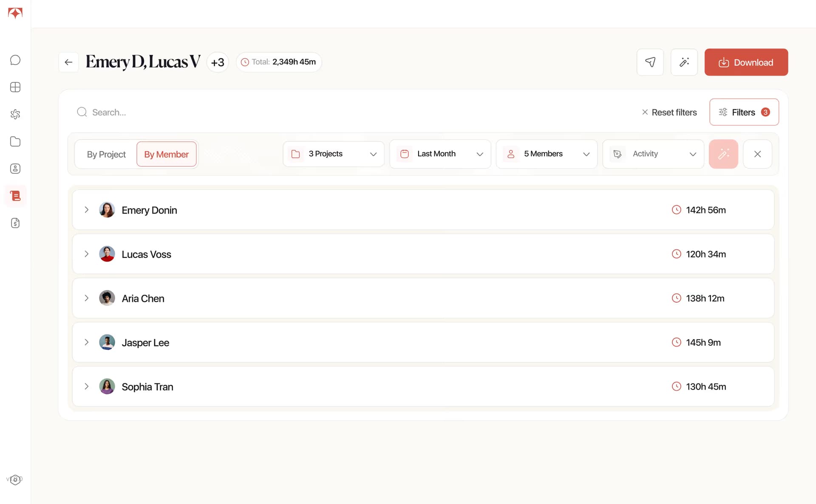This screenshot has height=504, width=816.
Task: Click the Download button
Action: 746,62
